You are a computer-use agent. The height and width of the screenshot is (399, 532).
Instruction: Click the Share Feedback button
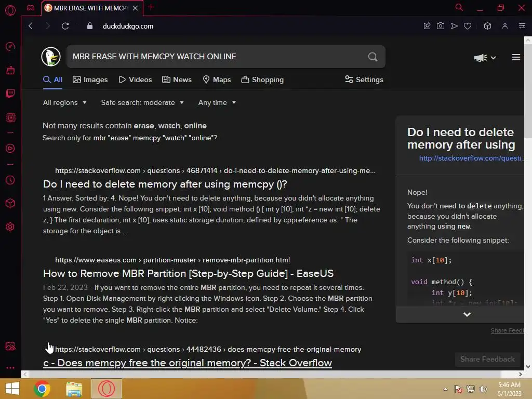point(487,360)
